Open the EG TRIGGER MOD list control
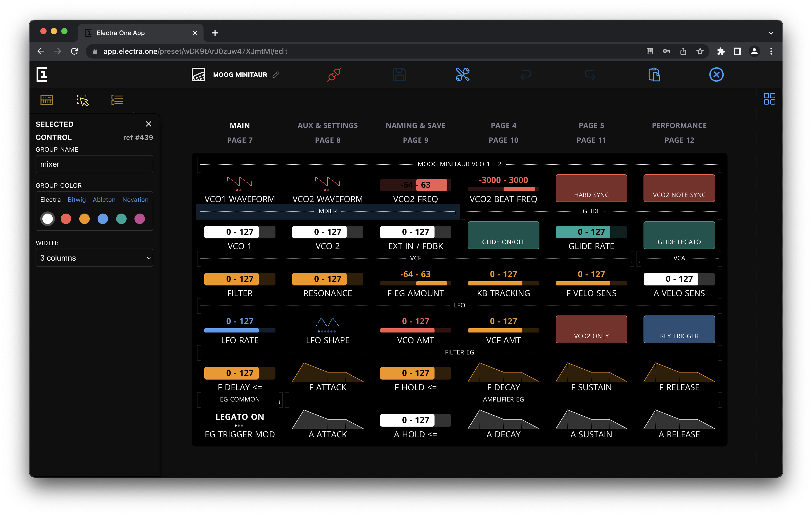Viewport: 812px width, 516px height. pyautogui.click(x=240, y=425)
